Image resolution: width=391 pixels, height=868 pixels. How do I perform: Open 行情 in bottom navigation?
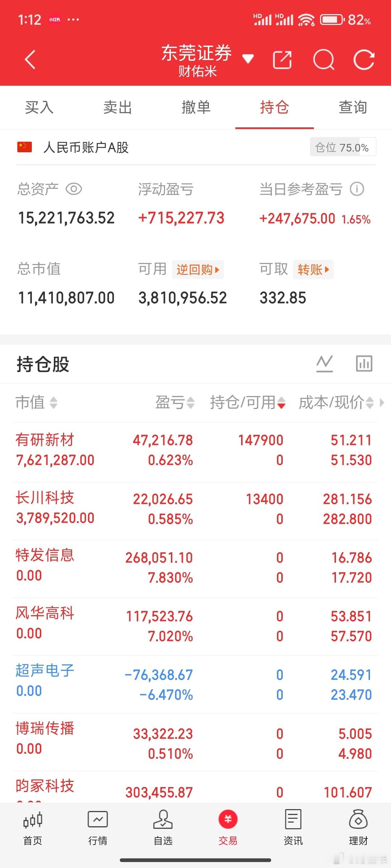click(x=98, y=827)
